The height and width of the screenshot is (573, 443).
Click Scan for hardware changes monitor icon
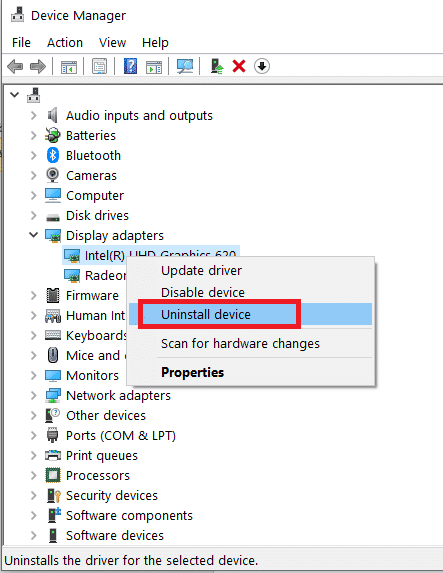point(185,66)
